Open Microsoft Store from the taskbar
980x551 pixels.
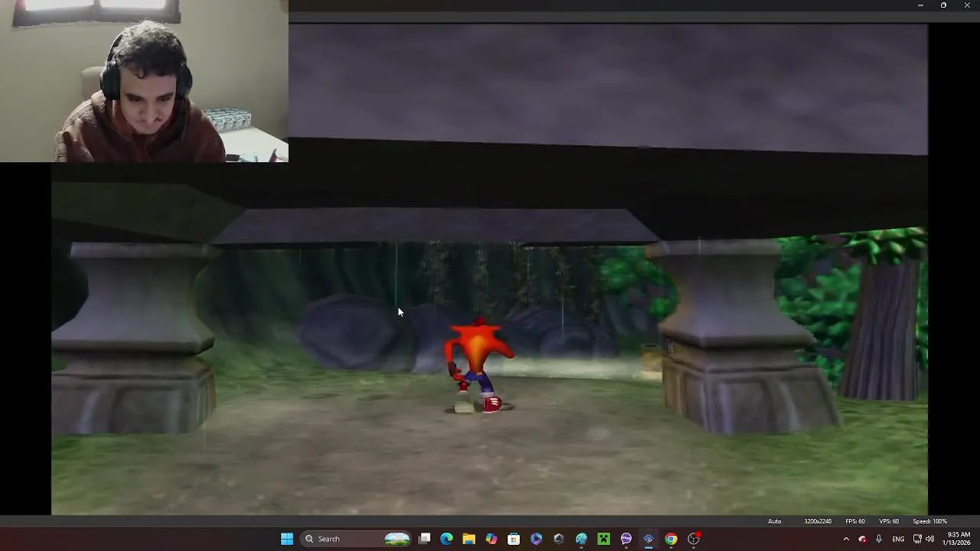pos(514,539)
